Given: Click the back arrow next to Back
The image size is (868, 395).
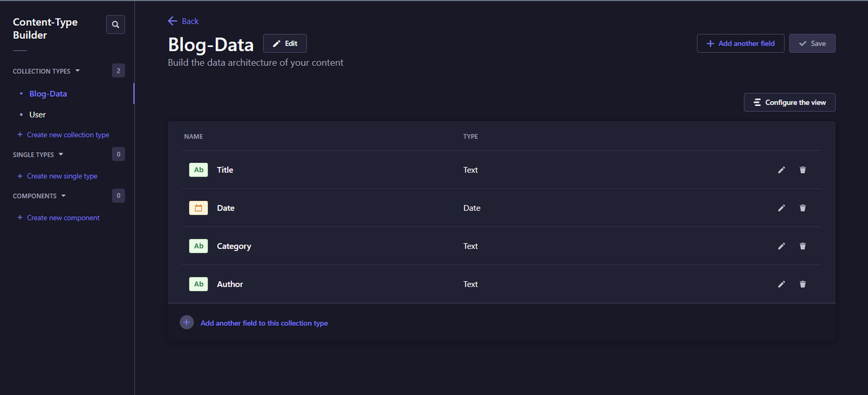Looking at the screenshot, I should pos(173,21).
